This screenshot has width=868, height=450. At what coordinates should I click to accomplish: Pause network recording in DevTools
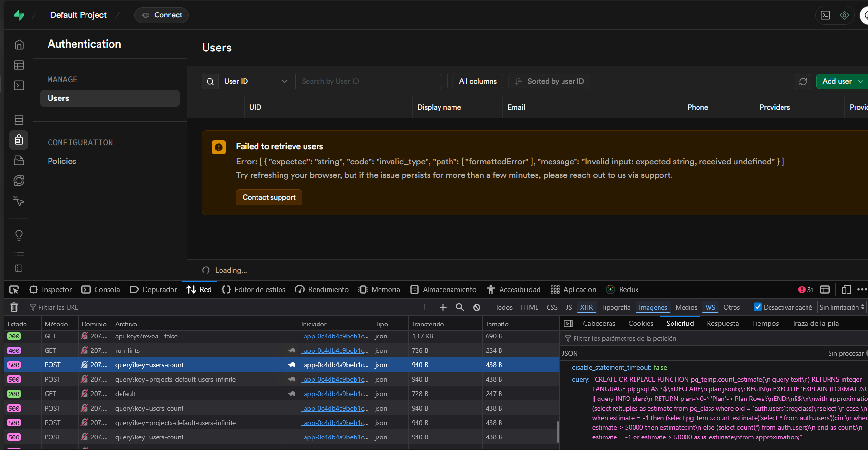click(426, 307)
